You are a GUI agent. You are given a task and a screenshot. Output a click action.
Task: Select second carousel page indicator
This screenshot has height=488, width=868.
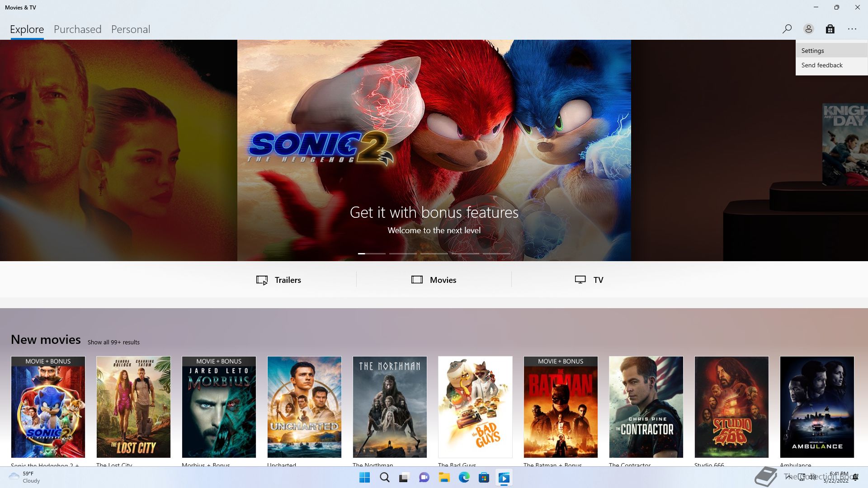click(x=402, y=253)
